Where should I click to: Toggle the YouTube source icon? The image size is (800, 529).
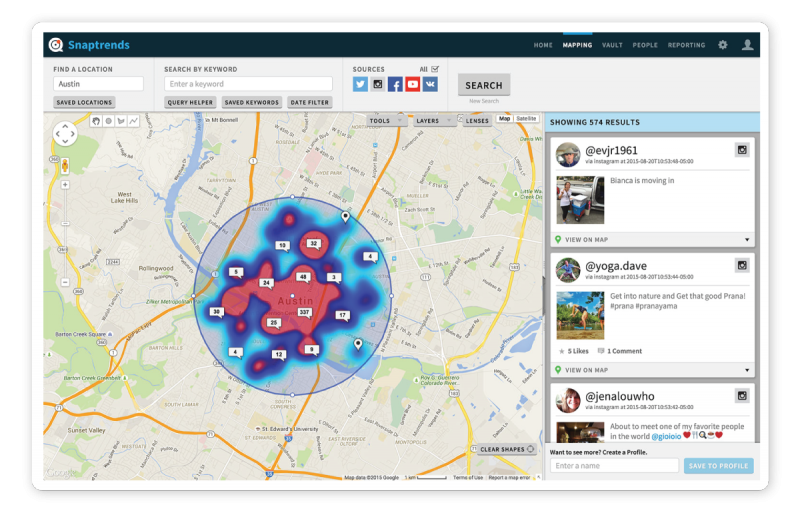[x=413, y=84]
